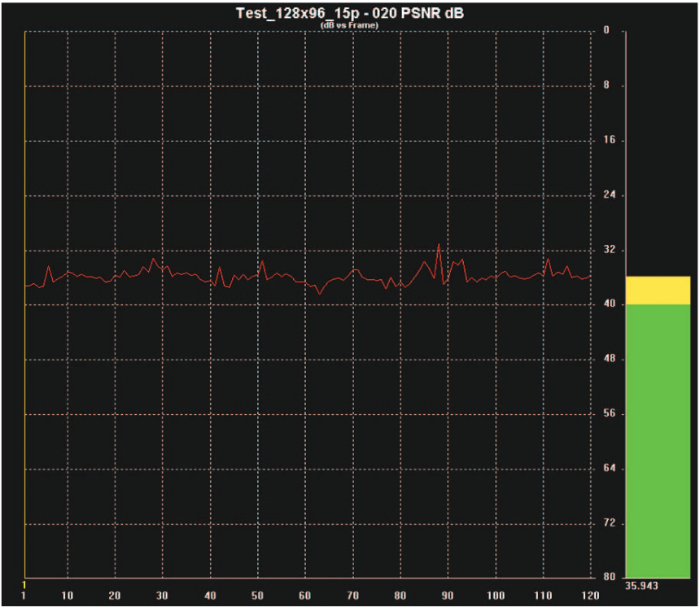Click the y-axis label 40
The image size is (700, 607).
pos(610,303)
